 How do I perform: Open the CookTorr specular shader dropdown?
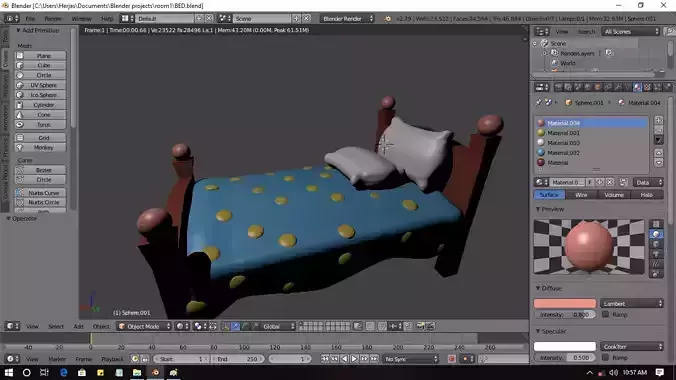pos(632,346)
